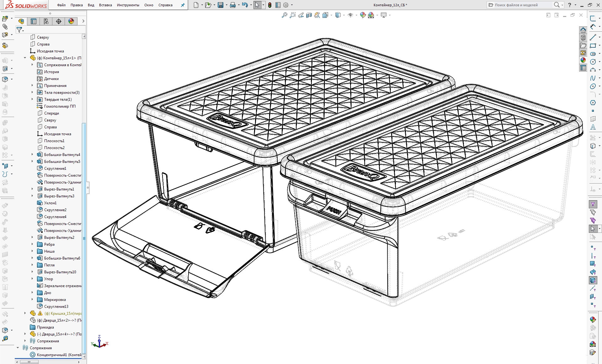
Task: Pin the menu bar with the pushpin
Action: tap(183, 5)
